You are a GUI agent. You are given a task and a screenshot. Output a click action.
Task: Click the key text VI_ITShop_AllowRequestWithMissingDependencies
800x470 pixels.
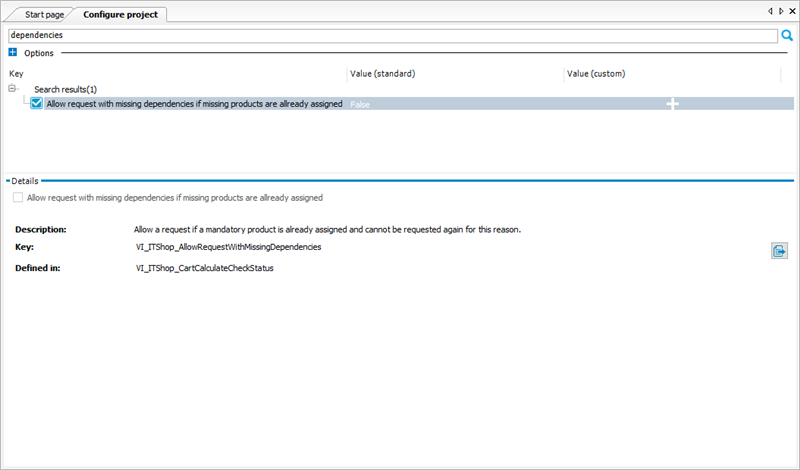coord(229,247)
